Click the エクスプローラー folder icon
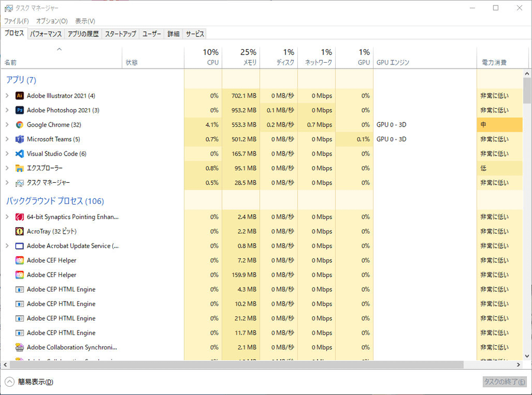Viewport: 532px width, 395px height. pos(20,168)
